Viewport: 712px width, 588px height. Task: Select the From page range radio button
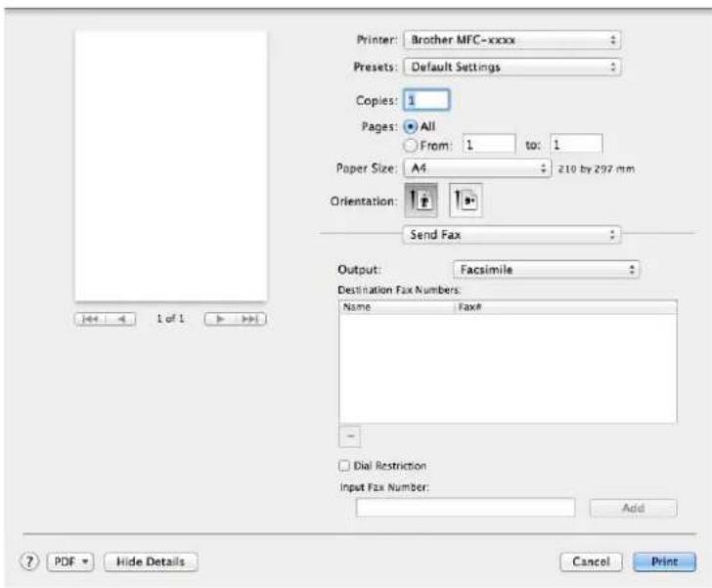pyautogui.click(x=411, y=146)
